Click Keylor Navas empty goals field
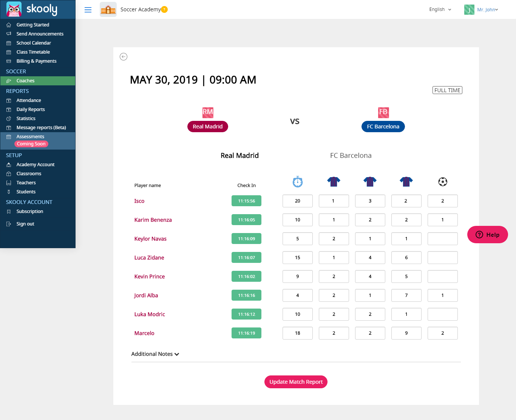This screenshot has width=516, height=420. 443,239
